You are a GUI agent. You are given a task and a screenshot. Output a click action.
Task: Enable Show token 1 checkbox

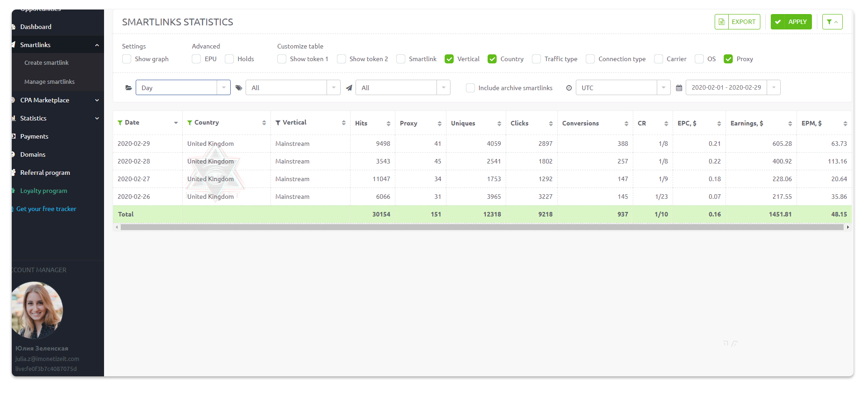282,59
